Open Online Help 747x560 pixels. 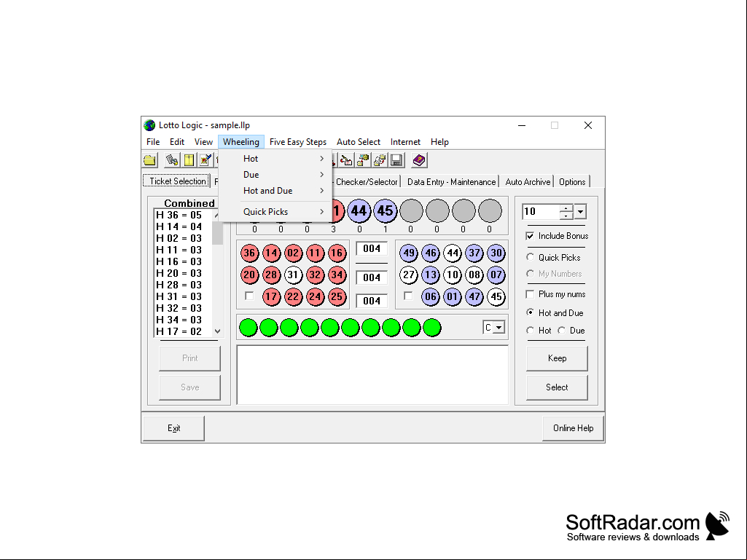[573, 428]
